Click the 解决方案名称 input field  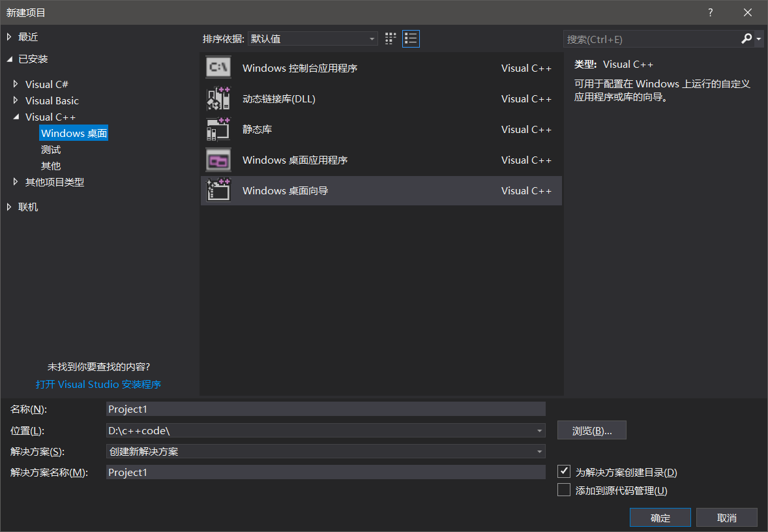tap(326, 472)
